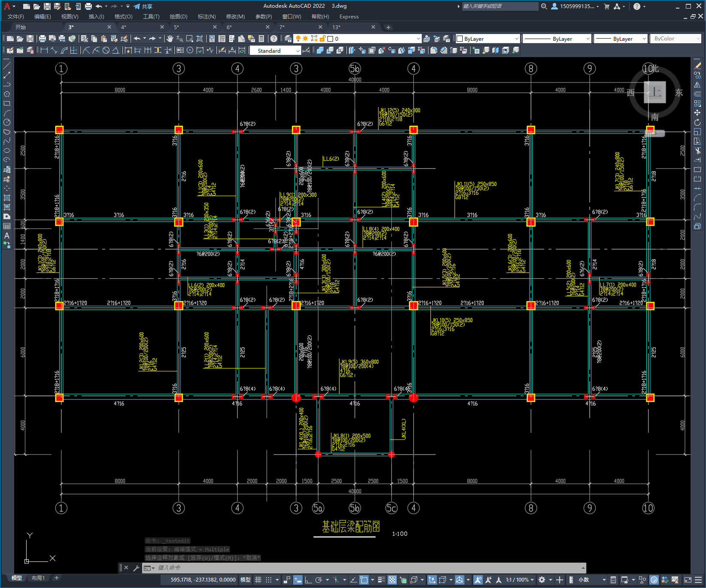
Task: Select the Linear dimension tool
Action: pos(44,50)
